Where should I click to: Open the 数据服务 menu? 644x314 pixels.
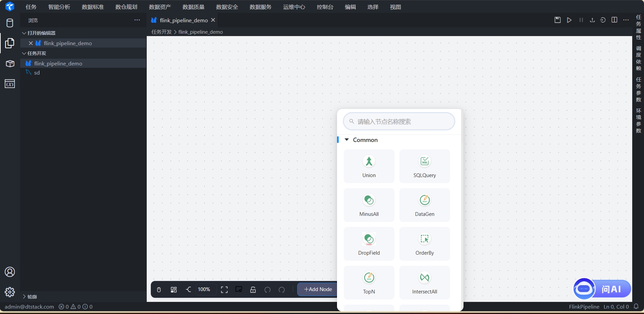pos(260,7)
